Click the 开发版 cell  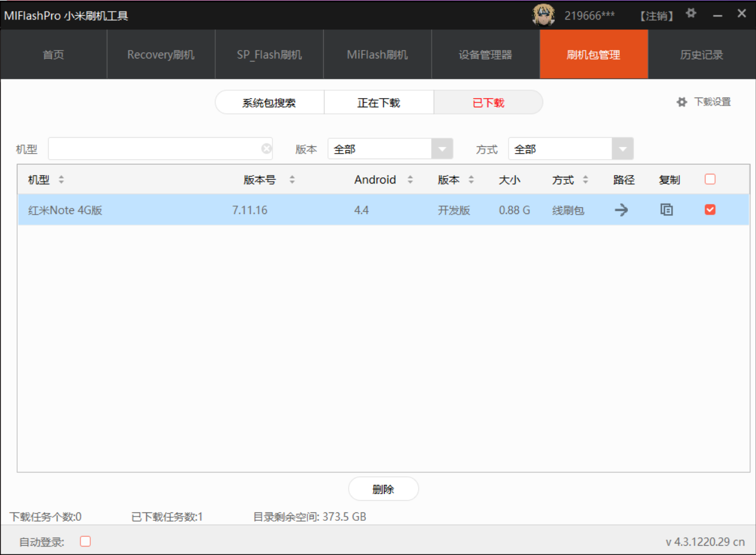point(454,210)
